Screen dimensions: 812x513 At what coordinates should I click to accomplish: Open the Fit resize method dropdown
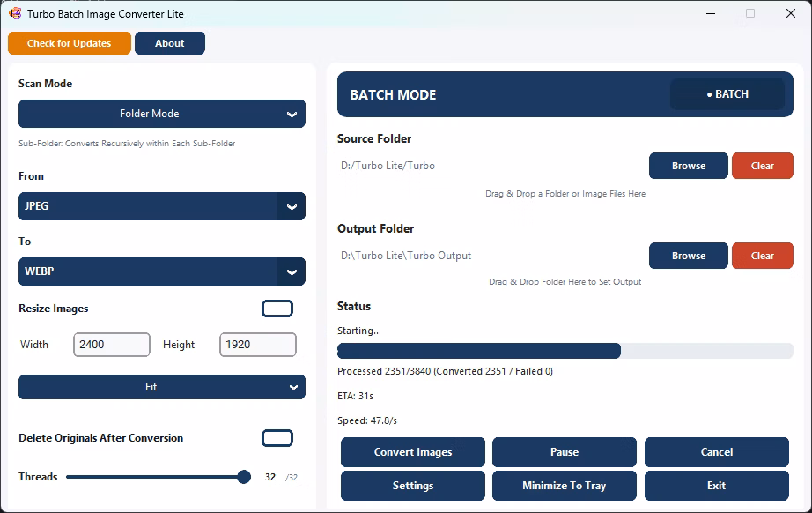click(x=161, y=387)
